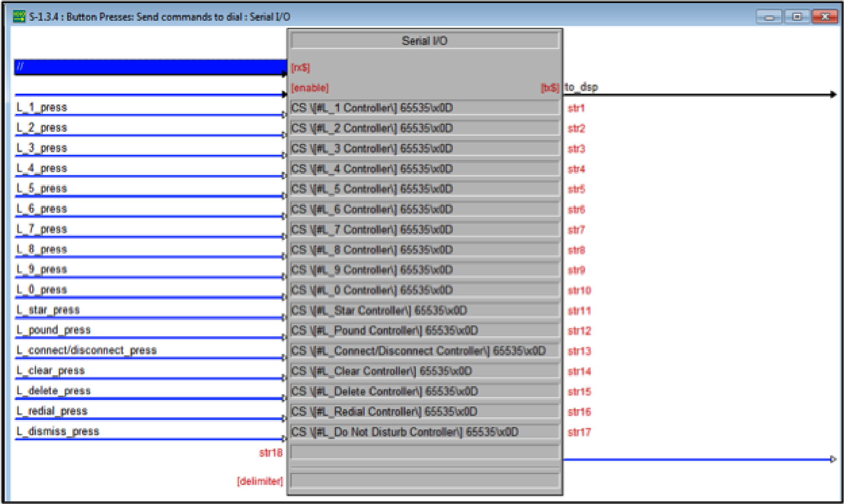
Task: Select the highlighted // input wire
Action: tap(147, 67)
